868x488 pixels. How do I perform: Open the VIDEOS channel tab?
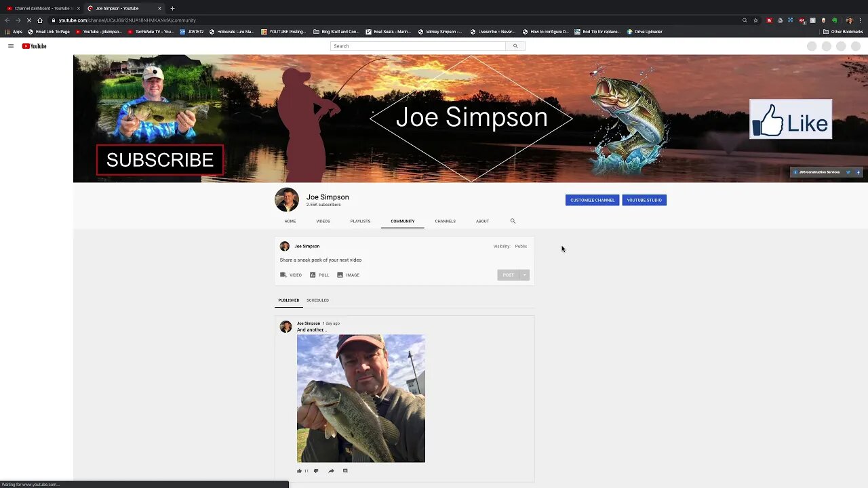323,221
